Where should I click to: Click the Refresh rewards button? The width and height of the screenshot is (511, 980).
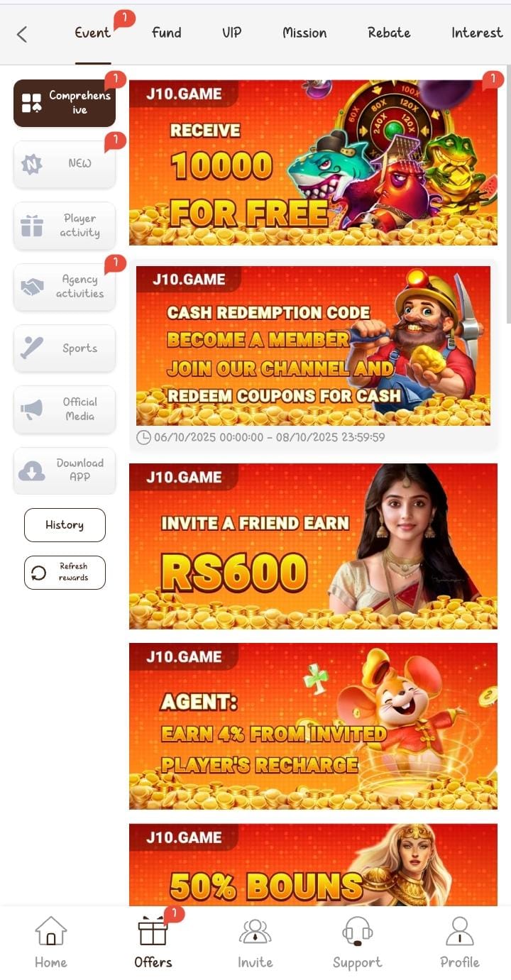coord(65,572)
